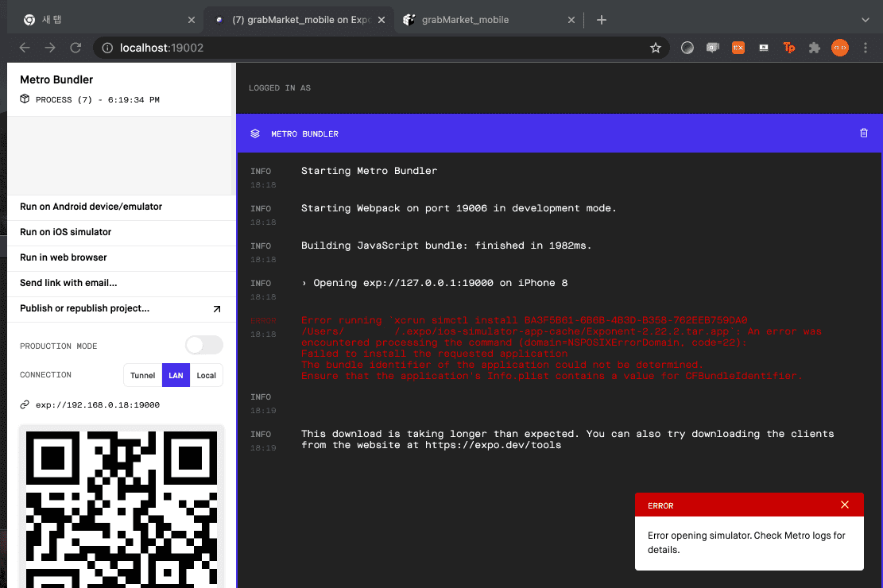The height and width of the screenshot is (588, 883).
Task: Open the arrow icon next to Publish
Action: pos(217,308)
